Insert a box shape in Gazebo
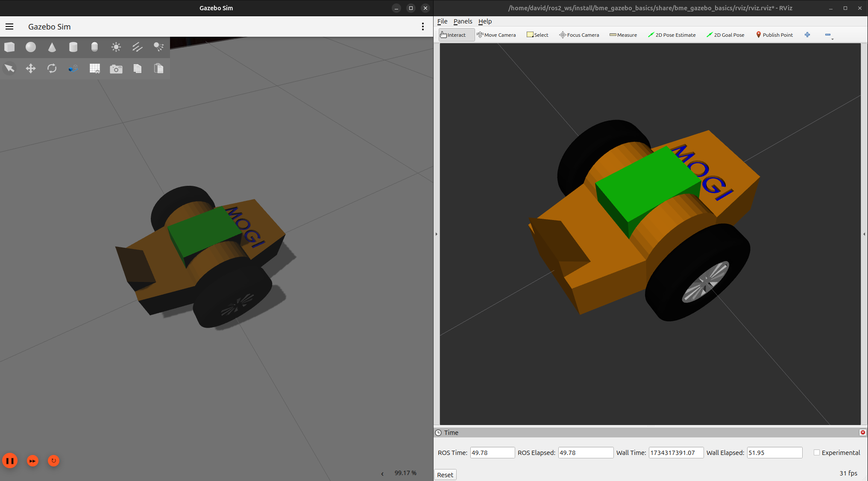 coord(9,47)
